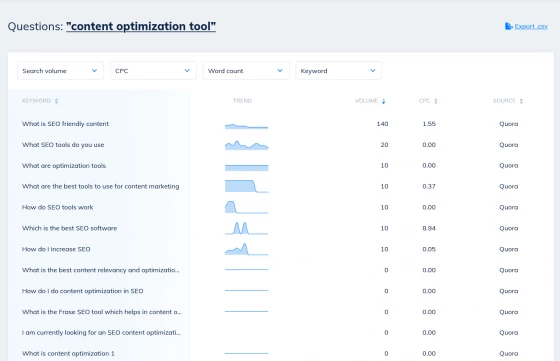Open the Search volume filter dropdown
The width and height of the screenshot is (560, 361).
click(x=60, y=71)
